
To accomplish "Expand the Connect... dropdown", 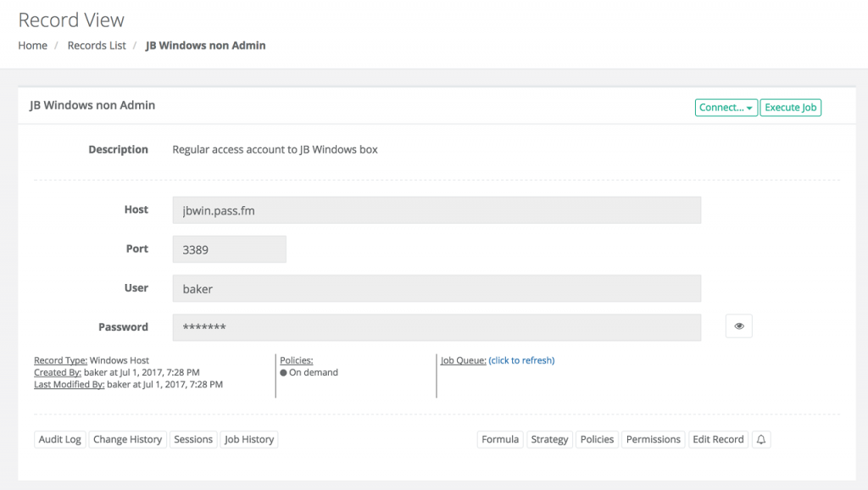I will [726, 108].
